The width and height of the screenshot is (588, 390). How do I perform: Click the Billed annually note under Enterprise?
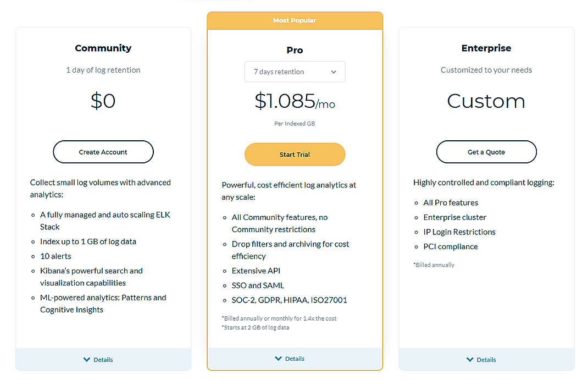(434, 265)
